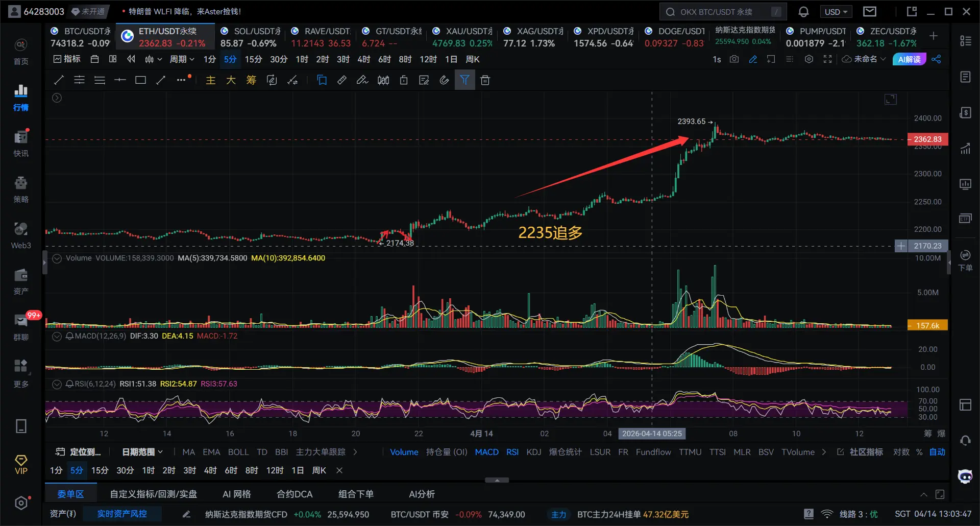Switch to BTC/USDT perpetual tab
The width and height of the screenshot is (980, 526).
coord(80,37)
